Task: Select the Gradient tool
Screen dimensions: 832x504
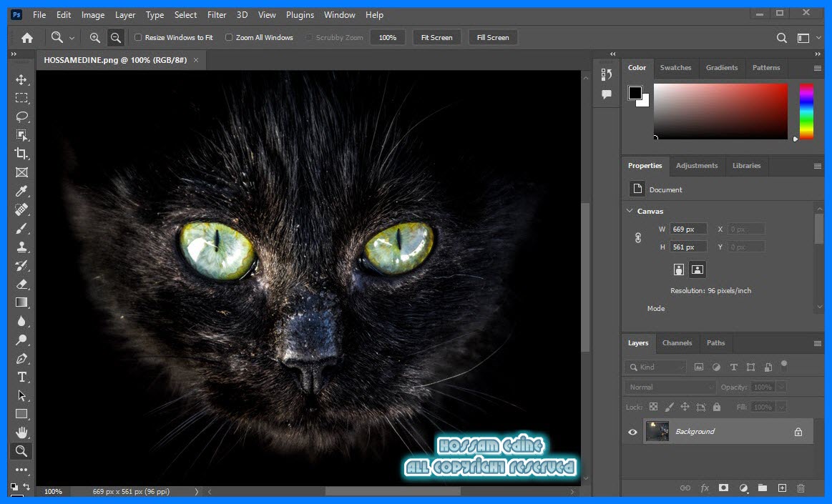Action: coord(21,302)
